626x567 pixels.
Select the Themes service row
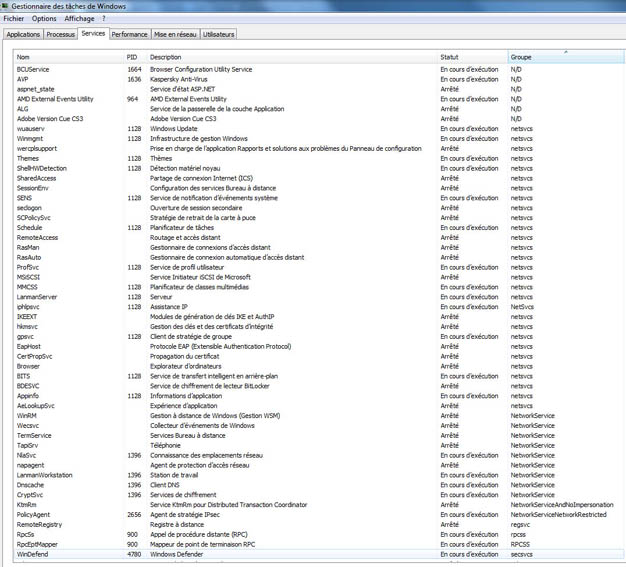[319, 159]
